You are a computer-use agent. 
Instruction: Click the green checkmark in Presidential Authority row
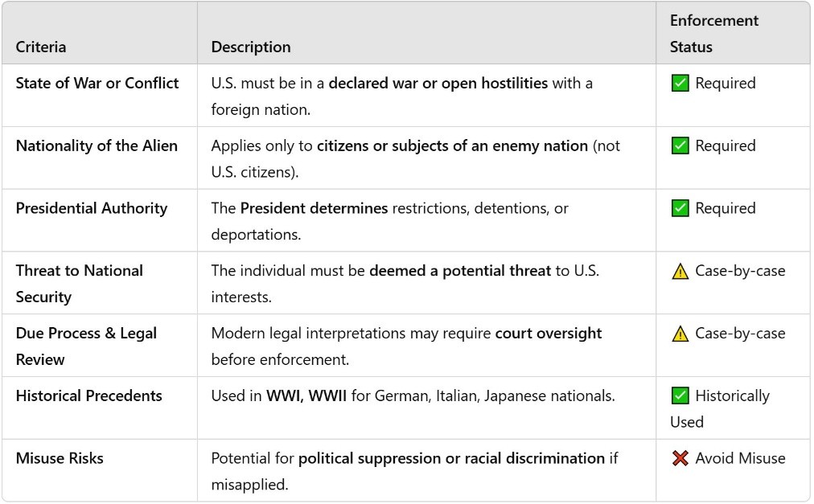[x=680, y=208]
